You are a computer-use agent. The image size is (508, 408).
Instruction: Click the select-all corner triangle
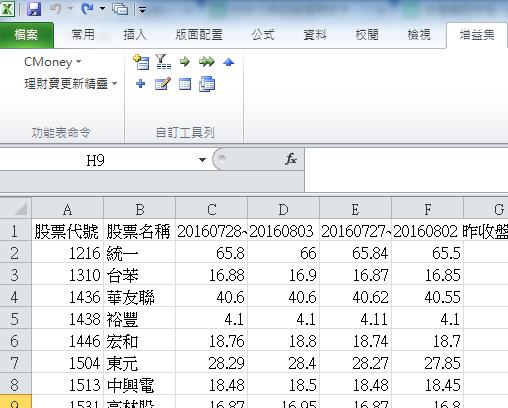point(16,209)
